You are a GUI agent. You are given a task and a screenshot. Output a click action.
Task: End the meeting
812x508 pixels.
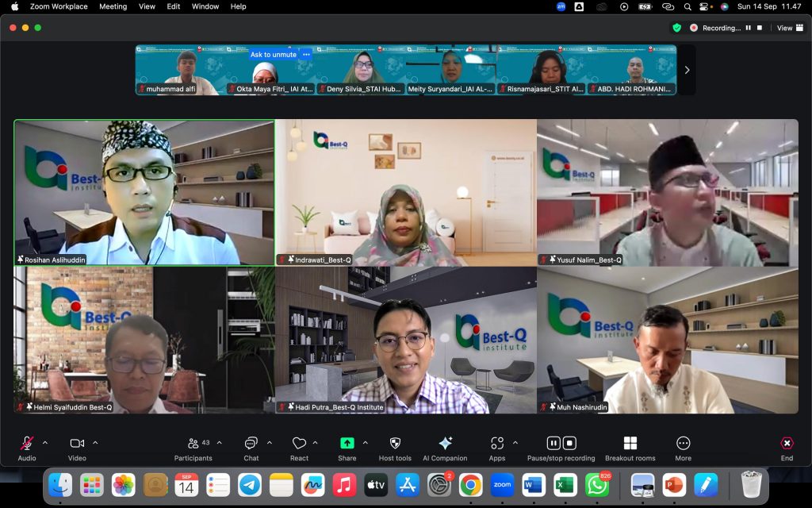(x=786, y=444)
